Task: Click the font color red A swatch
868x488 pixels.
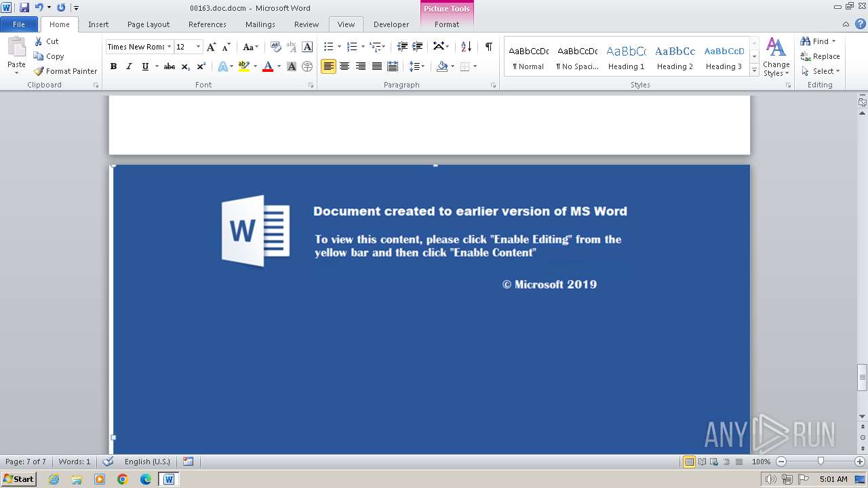Action: click(268, 66)
